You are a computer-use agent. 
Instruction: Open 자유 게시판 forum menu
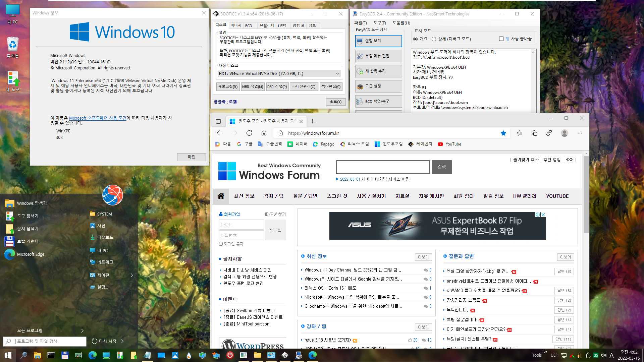coord(431,196)
